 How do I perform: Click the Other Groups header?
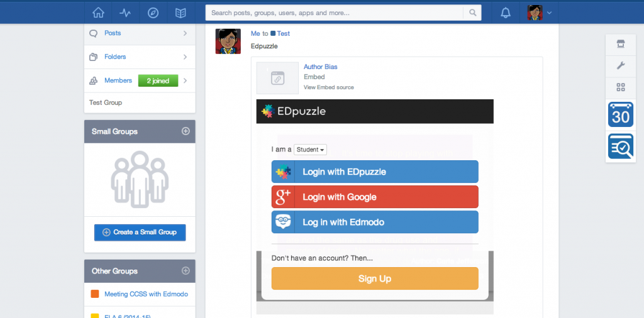click(x=140, y=271)
